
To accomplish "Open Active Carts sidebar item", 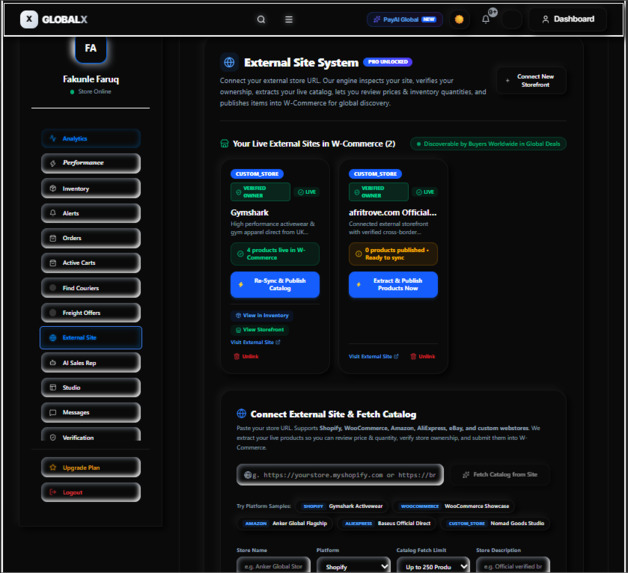I will click(x=91, y=263).
